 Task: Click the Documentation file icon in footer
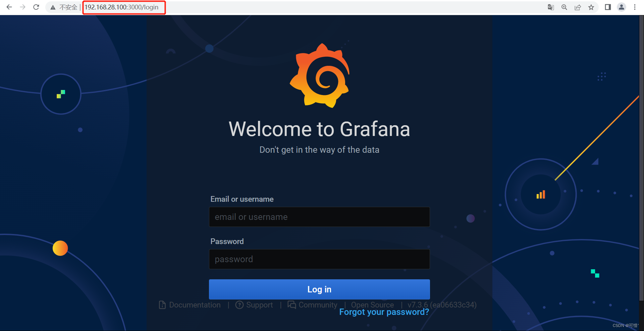click(x=162, y=305)
